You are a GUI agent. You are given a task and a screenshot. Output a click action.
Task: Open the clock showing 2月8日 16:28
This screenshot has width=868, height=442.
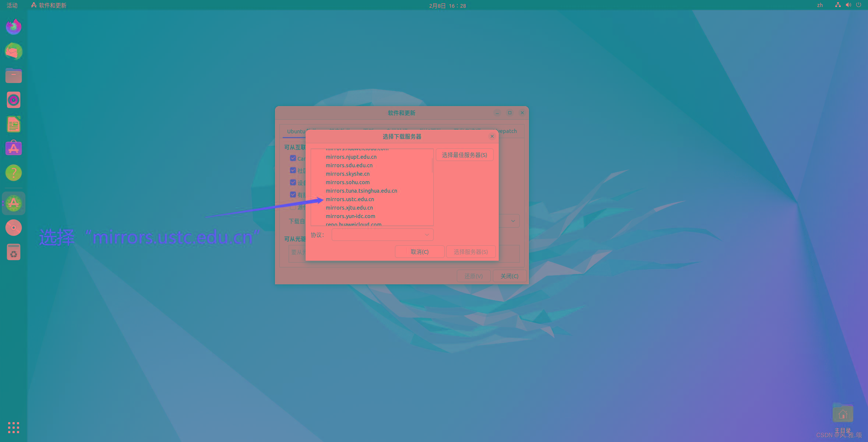click(447, 6)
